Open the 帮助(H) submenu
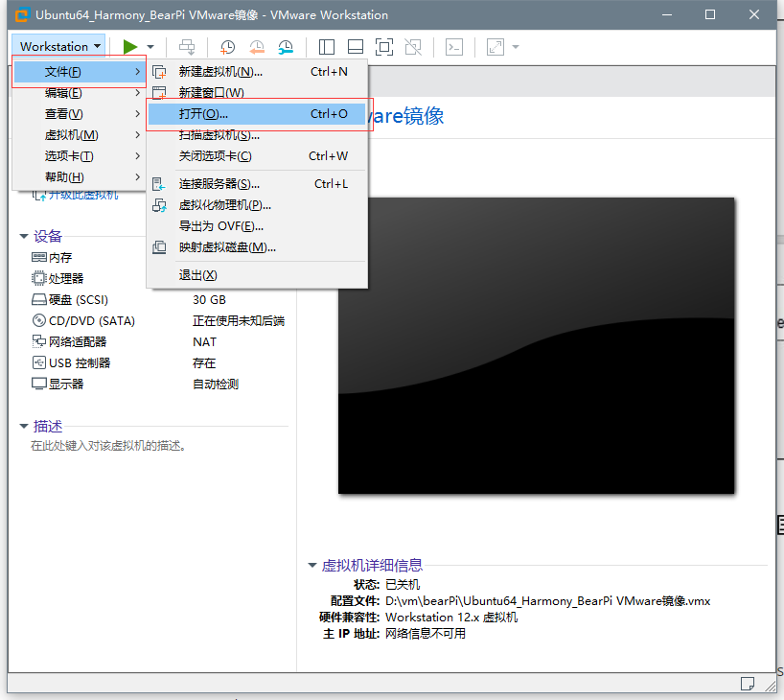The height and width of the screenshot is (700, 784). click(x=79, y=177)
